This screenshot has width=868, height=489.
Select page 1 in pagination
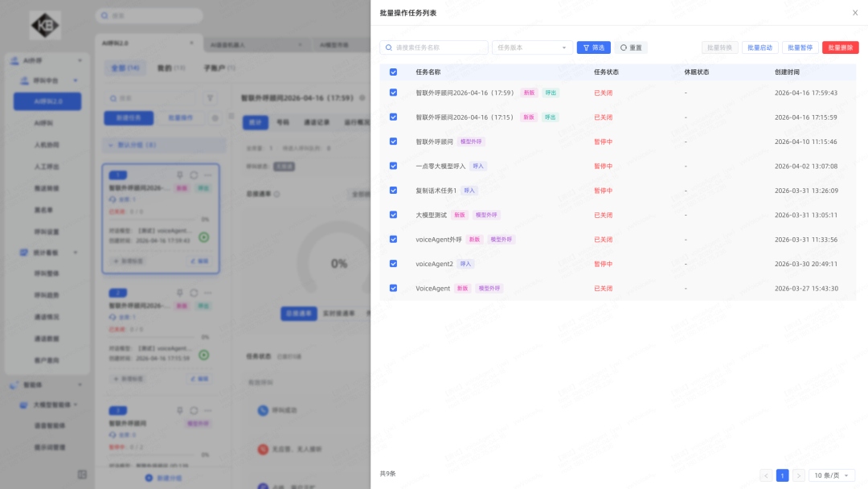[782, 475]
